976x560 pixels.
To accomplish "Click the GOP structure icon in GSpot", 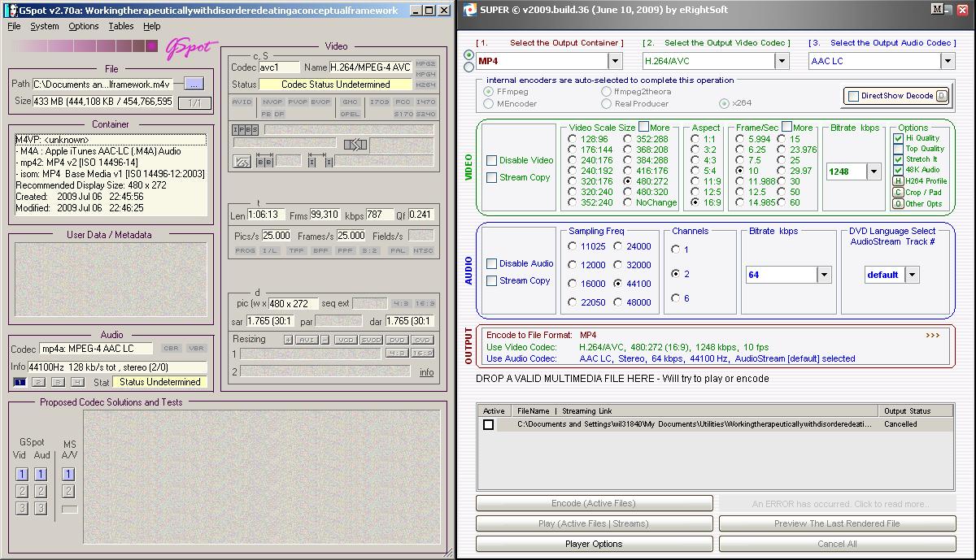I will pyautogui.click(x=242, y=162).
